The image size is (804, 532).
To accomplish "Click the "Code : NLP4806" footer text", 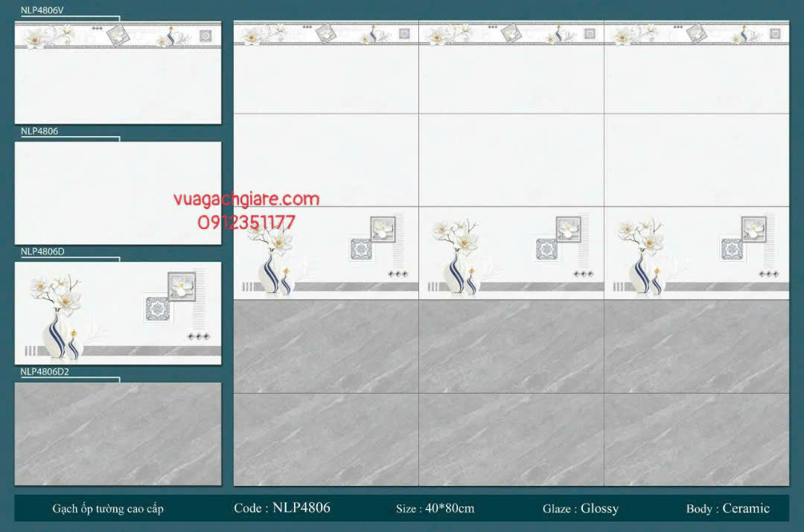I will click(x=281, y=508).
